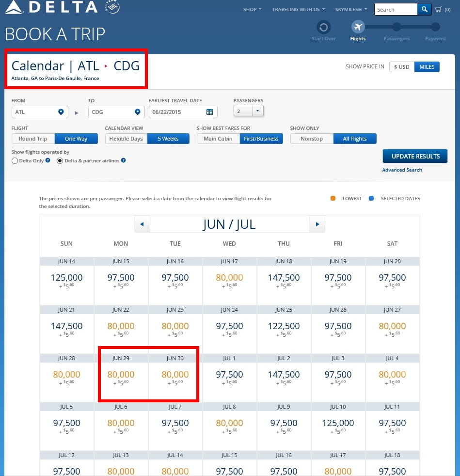Click the Start Over circular arrow icon
Screen dimensions: 460x476
point(324,27)
